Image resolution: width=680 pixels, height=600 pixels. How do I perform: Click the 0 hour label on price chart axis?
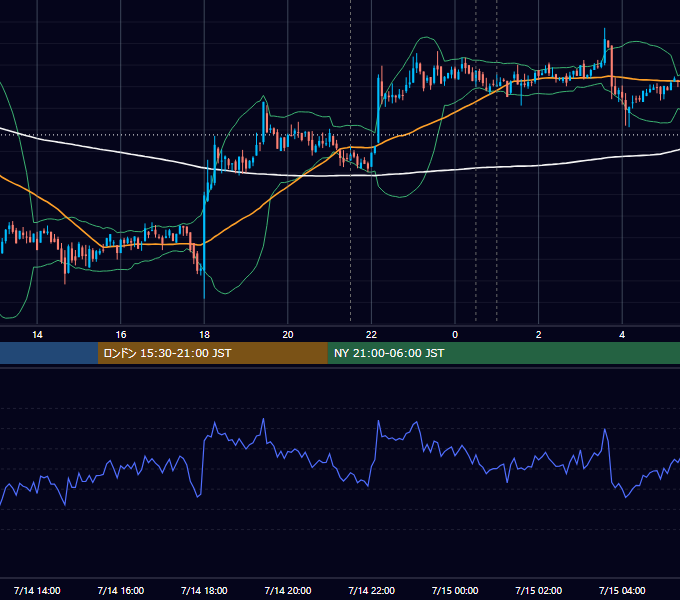pos(455,335)
